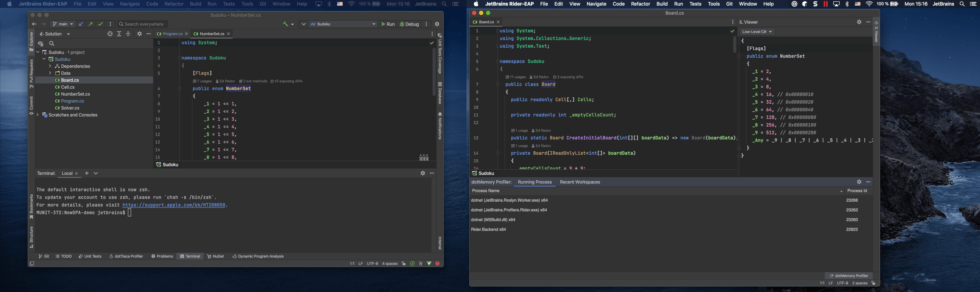Viewport: 980px width, 292px height.
Task: Toggle the Bookmarks sidebar panel
Action: click(32, 207)
